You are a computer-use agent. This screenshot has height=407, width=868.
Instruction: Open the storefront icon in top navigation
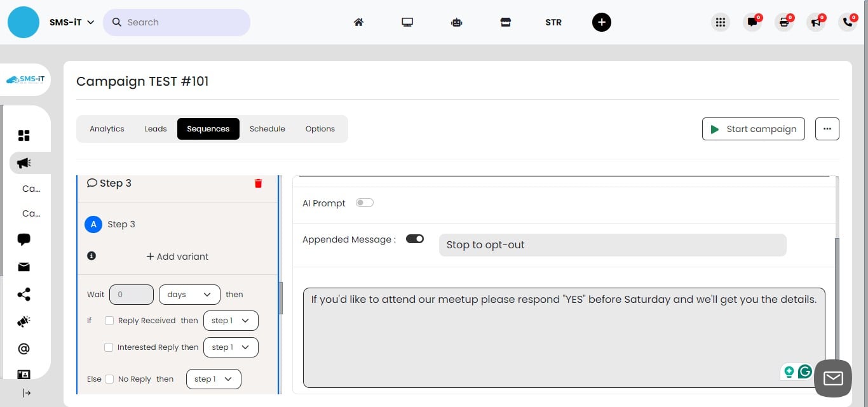(505, 22)
